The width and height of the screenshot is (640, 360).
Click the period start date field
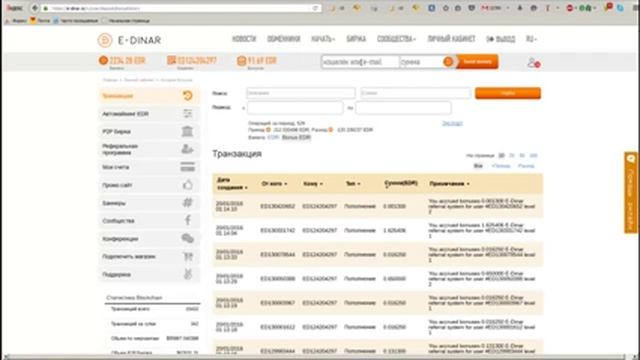click(x=295, y=108)
